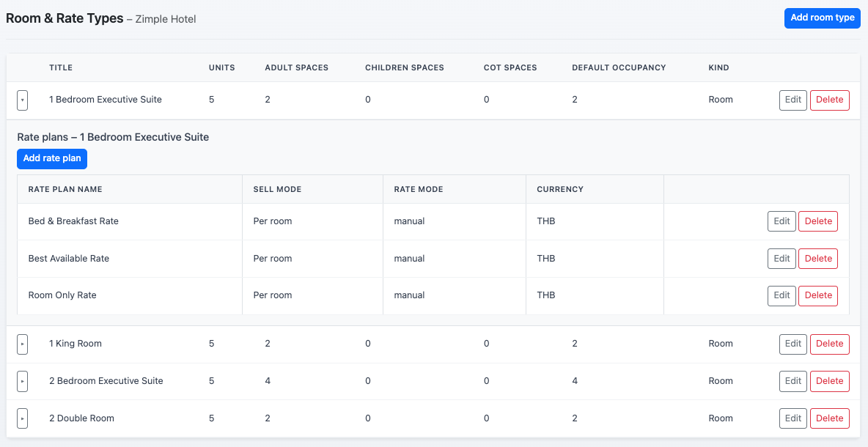Delete the Room Only Rate plan

818,295
